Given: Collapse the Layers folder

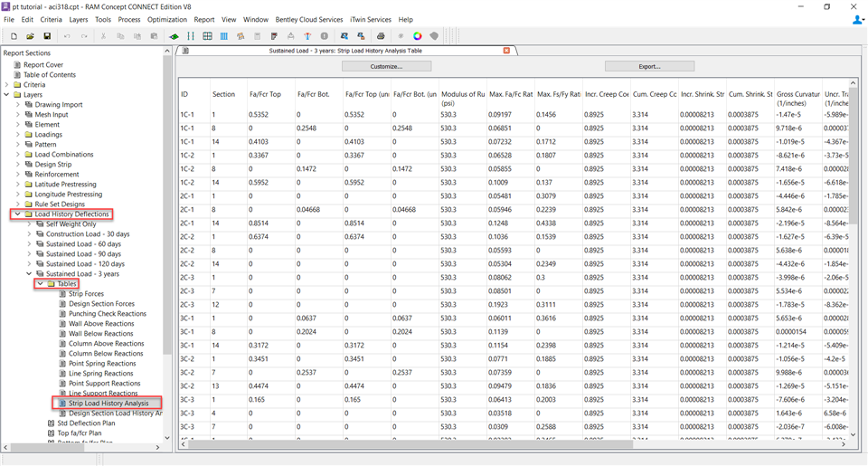Looking at the screenshot, I should (x=6, y=95).
